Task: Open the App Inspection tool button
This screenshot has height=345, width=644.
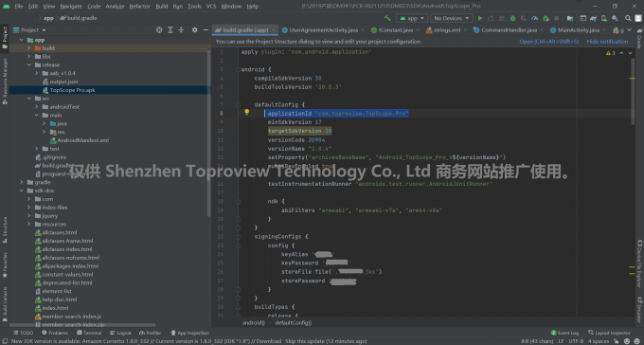Action: pos(189,333)
